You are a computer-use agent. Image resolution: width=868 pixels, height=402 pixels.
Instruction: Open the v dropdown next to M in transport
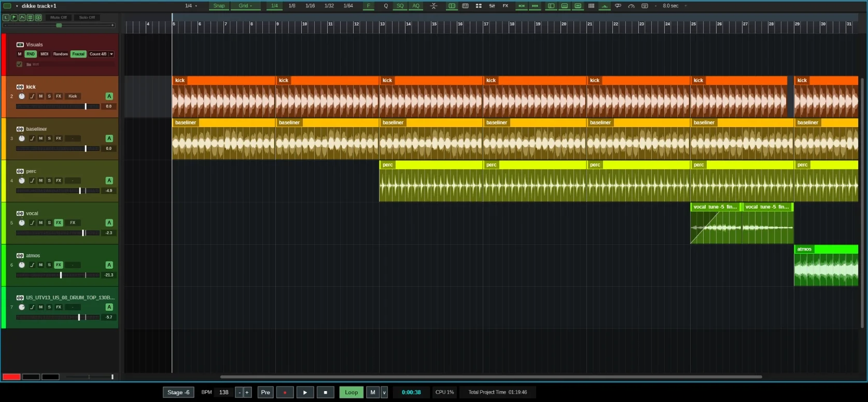(384, 392)
